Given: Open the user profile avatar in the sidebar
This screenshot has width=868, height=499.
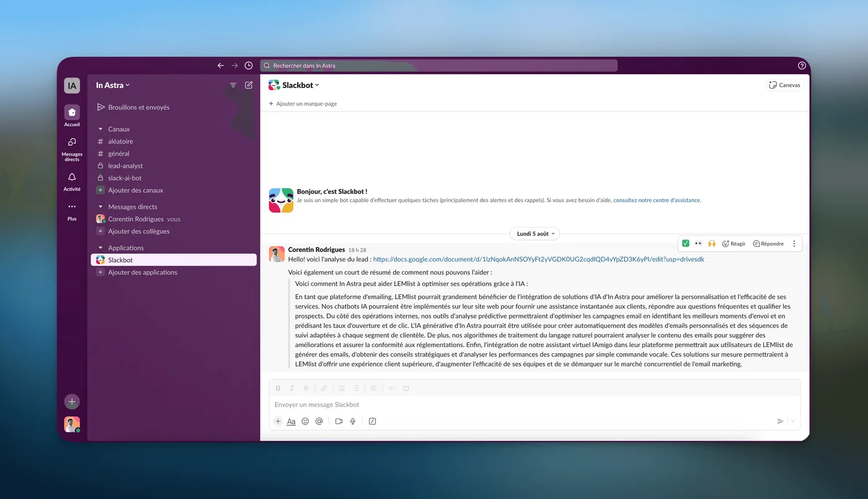Looking at the screenshot, I should click(x=72, y=425).
